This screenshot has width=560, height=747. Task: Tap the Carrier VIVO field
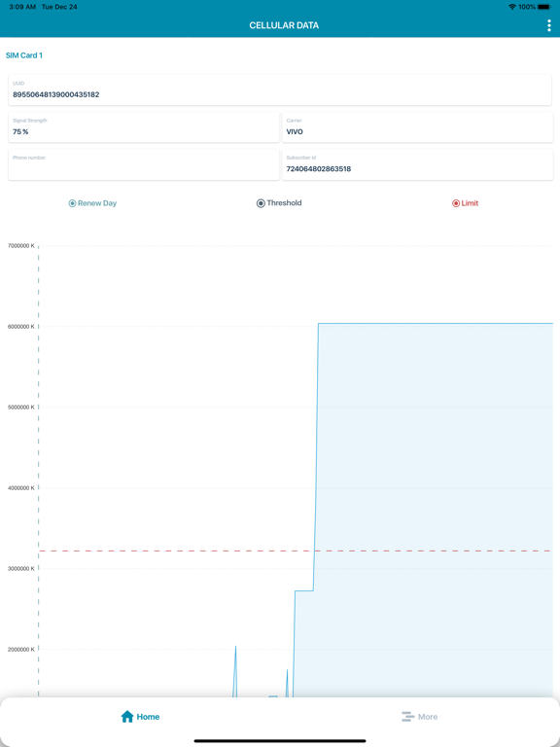coord(418,127)
